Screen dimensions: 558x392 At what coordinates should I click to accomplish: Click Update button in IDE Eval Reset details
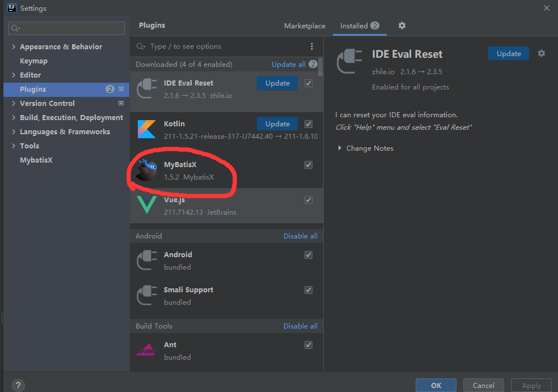point(509,54)
